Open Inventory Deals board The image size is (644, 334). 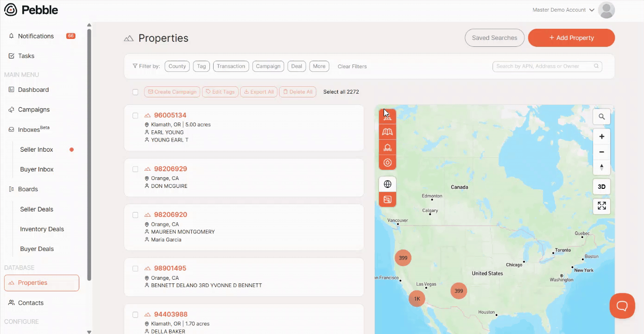(42, 229)
